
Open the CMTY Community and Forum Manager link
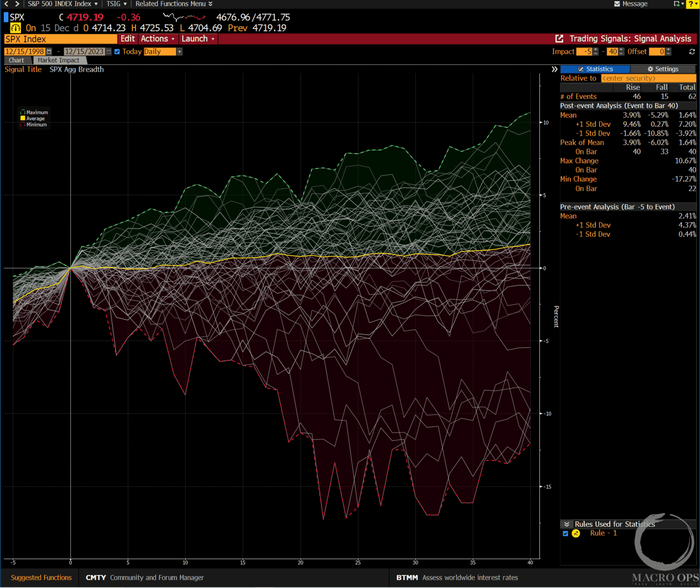[x=145, y=578]
